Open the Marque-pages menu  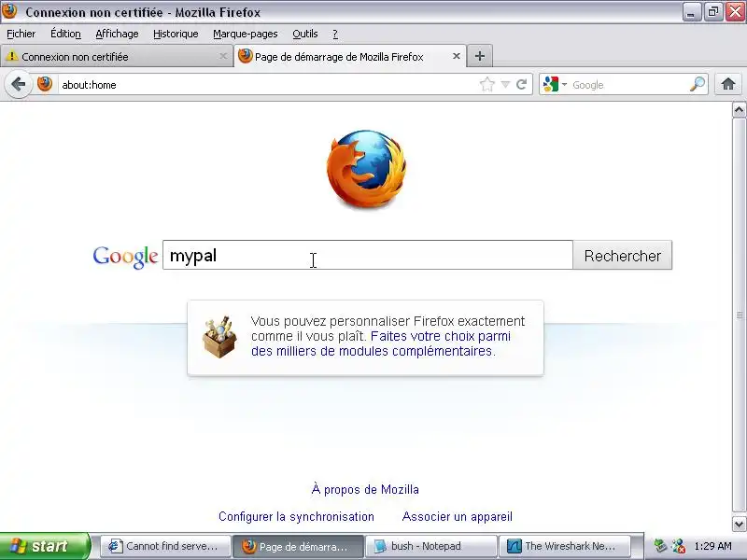[246, 34]
